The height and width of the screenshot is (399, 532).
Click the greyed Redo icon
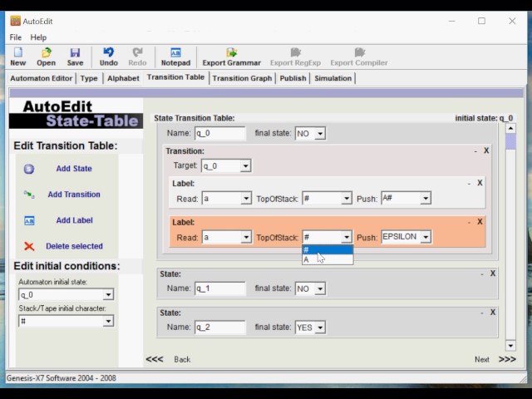click(x=137, y=52)
